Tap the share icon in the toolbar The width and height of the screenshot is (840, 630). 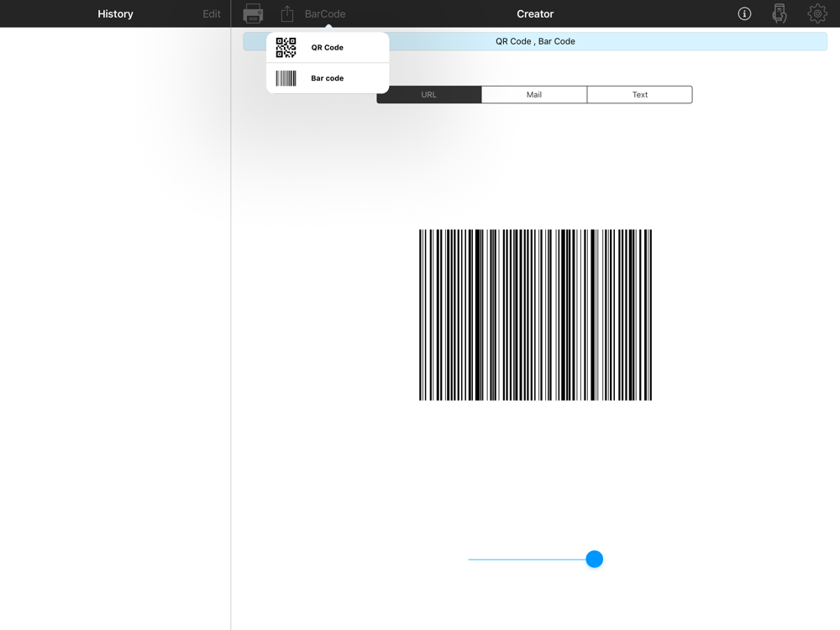click(x=287, y=13)
